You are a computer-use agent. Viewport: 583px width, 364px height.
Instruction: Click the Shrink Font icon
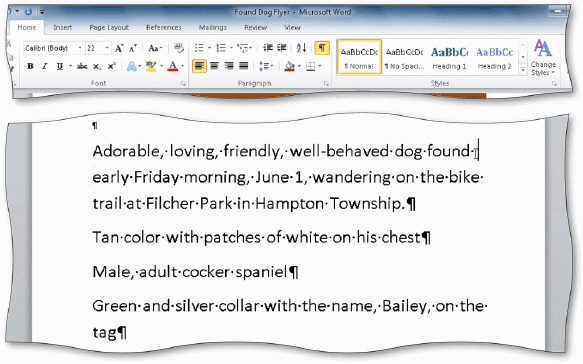pyautogui.click(x=133, y=48)
